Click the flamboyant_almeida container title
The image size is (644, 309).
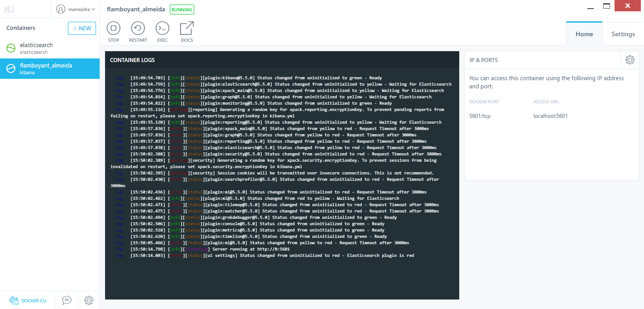point(136,10)
